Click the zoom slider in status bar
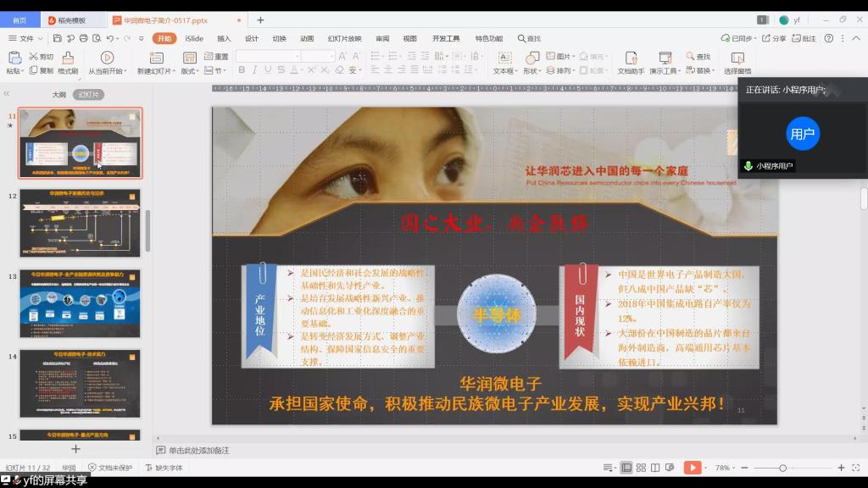 pos(782,468)
